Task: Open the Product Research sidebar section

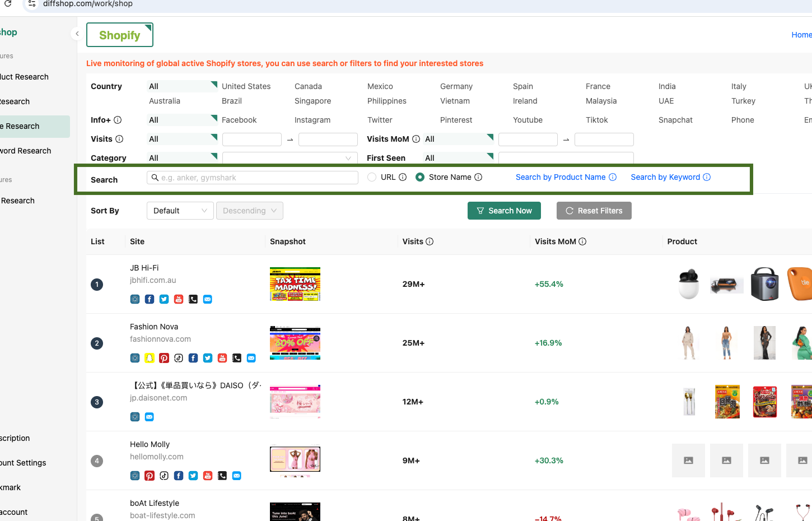Action: point(26,77)
